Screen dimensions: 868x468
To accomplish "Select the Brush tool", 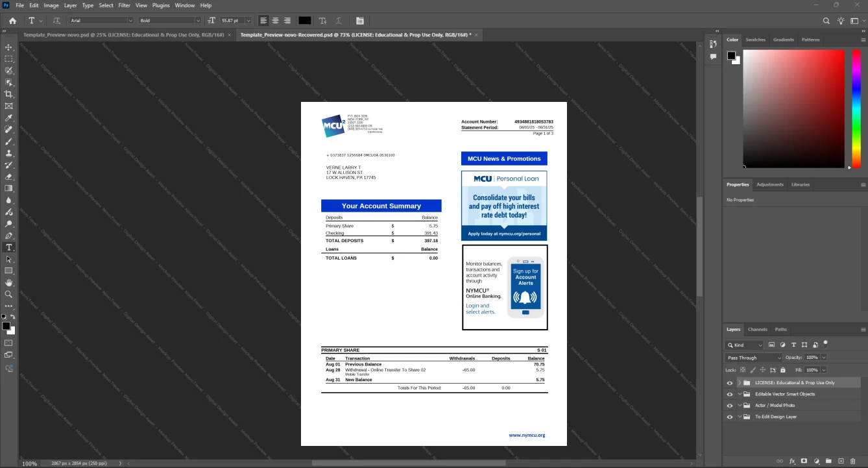I will pyautogui.click(x=8, y=142).
